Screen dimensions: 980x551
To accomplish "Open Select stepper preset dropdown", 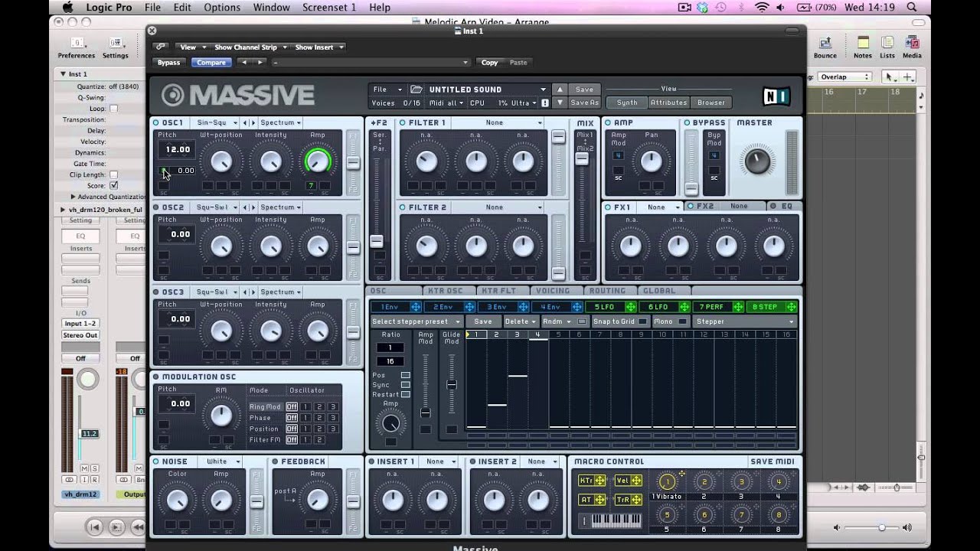I will coord(416,321).
